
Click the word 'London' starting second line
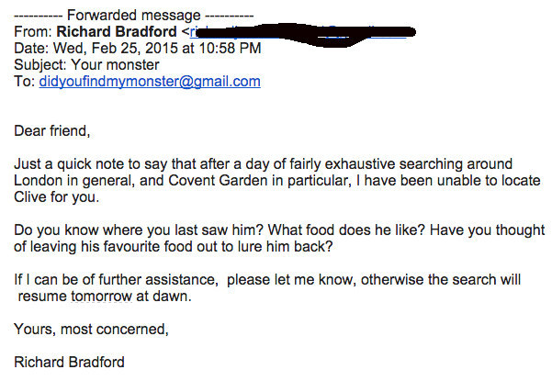(39, 181)
